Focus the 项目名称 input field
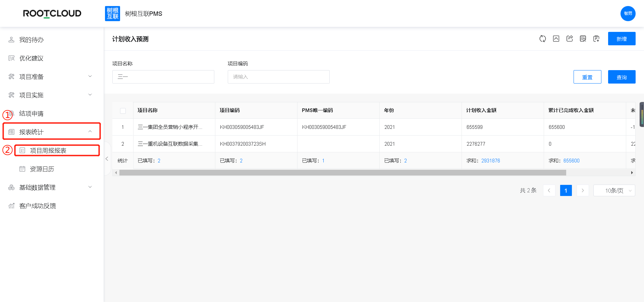644x302 pixels. [x=163, y=77]
